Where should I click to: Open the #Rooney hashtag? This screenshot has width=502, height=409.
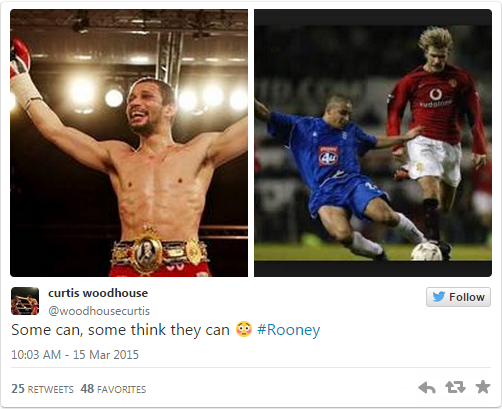(x=288, y=330)
